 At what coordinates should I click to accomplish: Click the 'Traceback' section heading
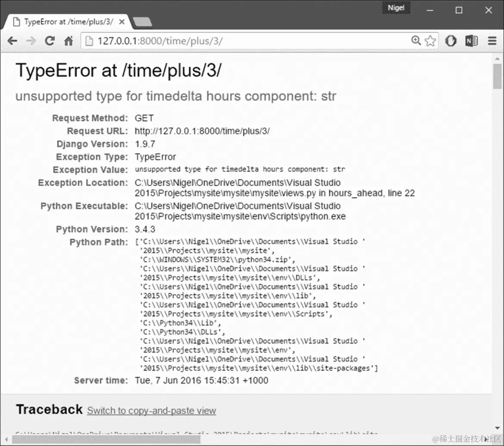click(49, 409)
